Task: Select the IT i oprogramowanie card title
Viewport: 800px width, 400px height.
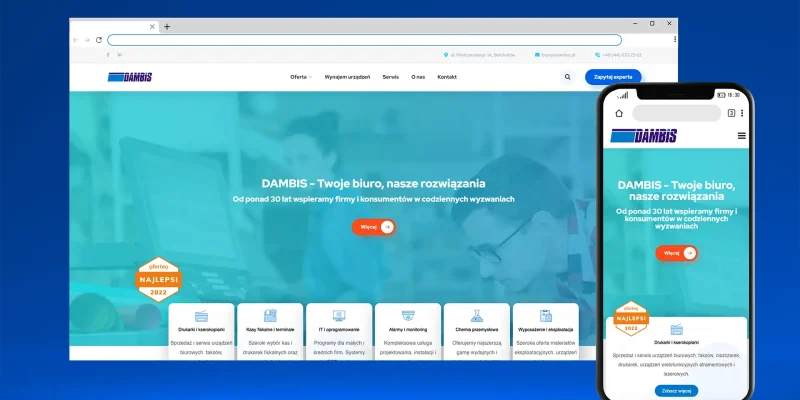Action: coord(339,330)
